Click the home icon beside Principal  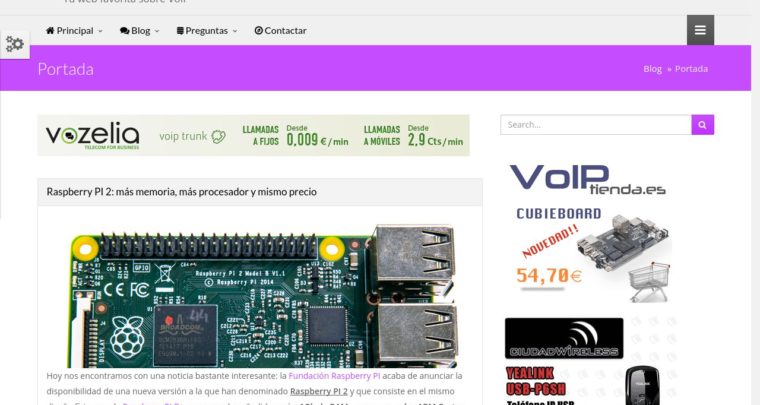point(50,31)
